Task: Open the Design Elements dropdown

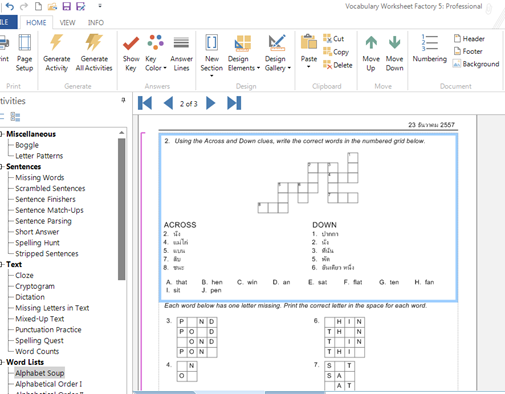Action: tap(243, 53)
